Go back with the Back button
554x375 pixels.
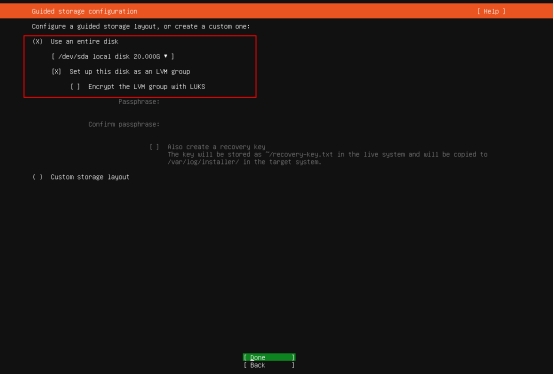[x=269, y=365]
